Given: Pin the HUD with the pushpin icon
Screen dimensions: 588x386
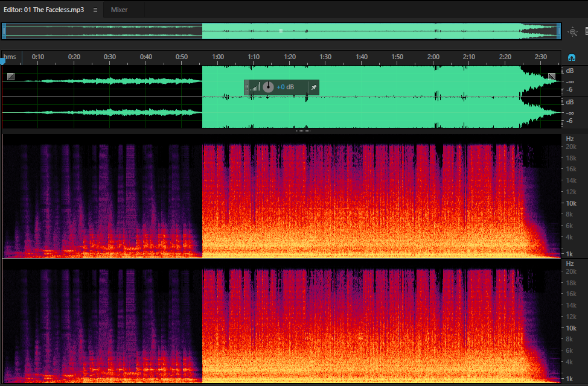Looking at the screenshot, I should (x=314, y=87).
